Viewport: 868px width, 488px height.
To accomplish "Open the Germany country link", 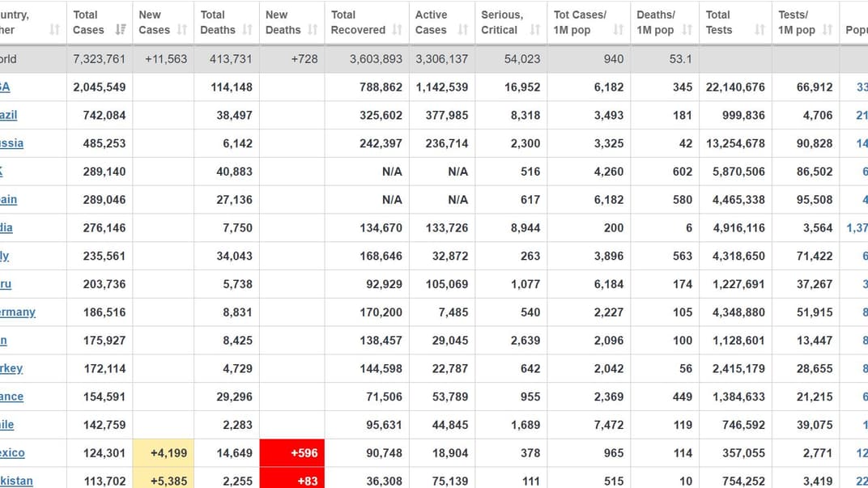I will (18, 312).
